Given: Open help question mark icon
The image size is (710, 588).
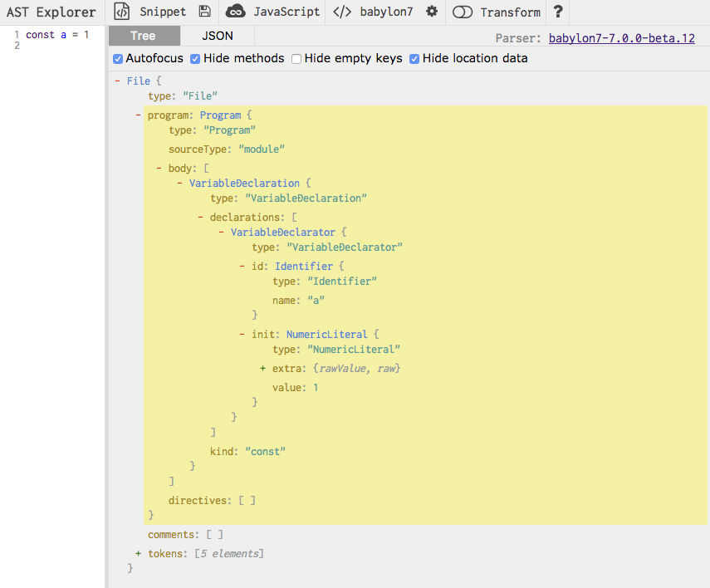Looking at the screenshot, I should (x=558, y=12).
